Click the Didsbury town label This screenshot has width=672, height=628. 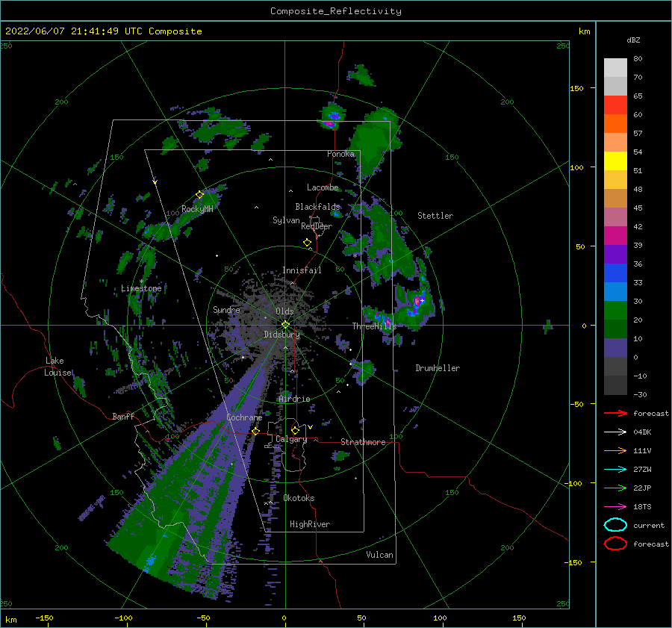pos(281,335)
